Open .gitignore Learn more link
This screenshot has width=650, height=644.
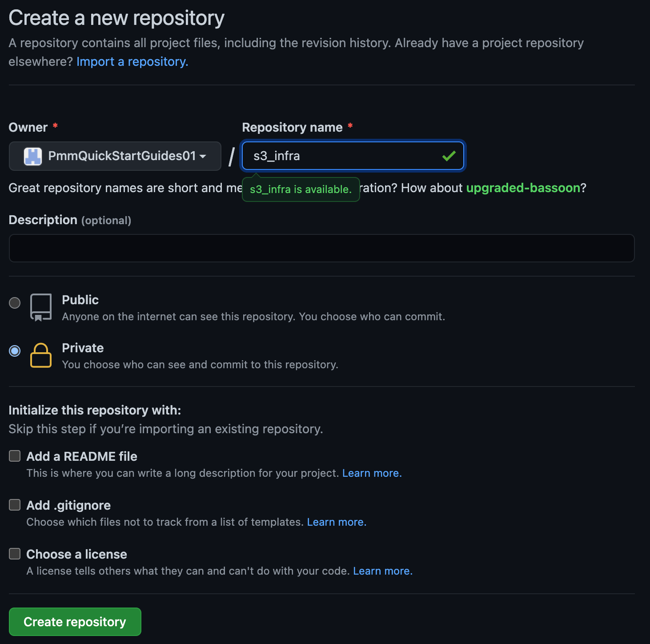click(337, 522)
